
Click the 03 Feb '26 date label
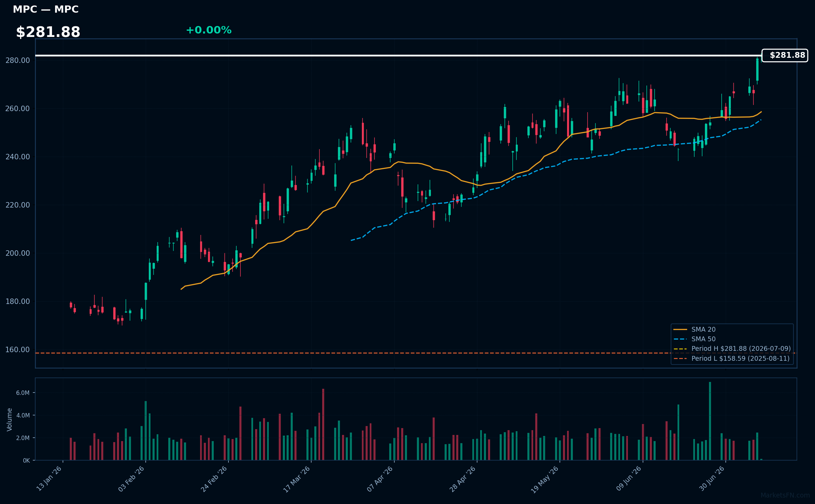(x=132, y=479)
